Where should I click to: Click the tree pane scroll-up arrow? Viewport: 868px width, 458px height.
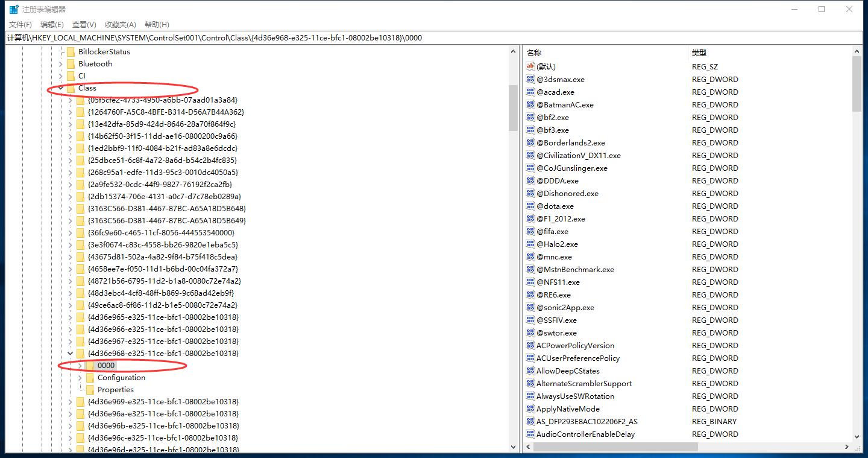(x=514, y=52)
